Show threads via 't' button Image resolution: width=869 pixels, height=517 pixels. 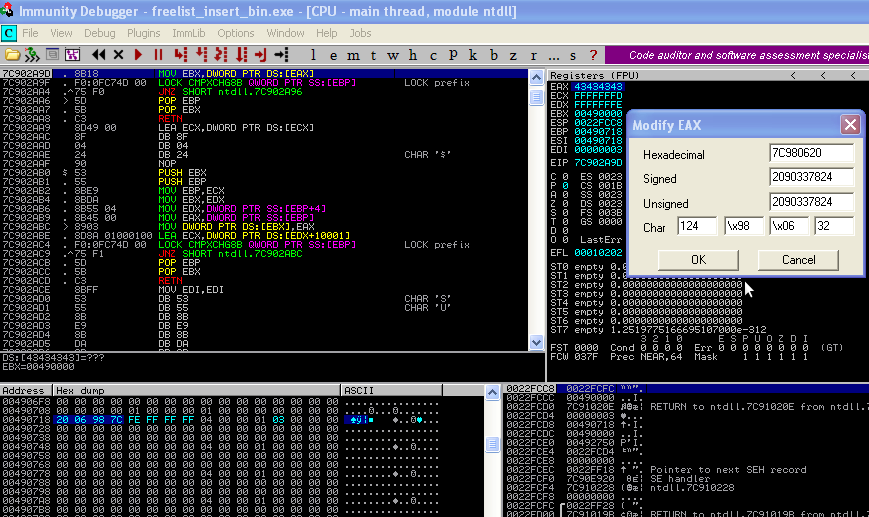point(373,55)
